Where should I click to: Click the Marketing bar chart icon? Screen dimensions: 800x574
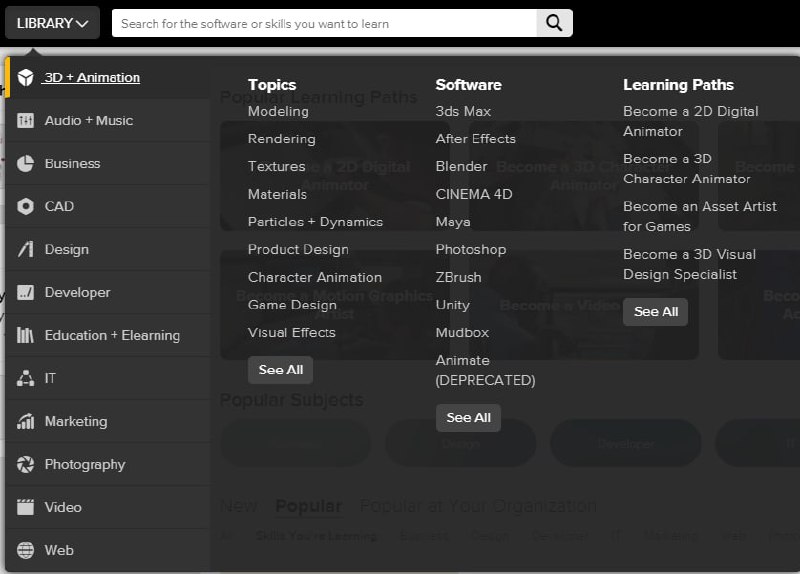[25, 421]
